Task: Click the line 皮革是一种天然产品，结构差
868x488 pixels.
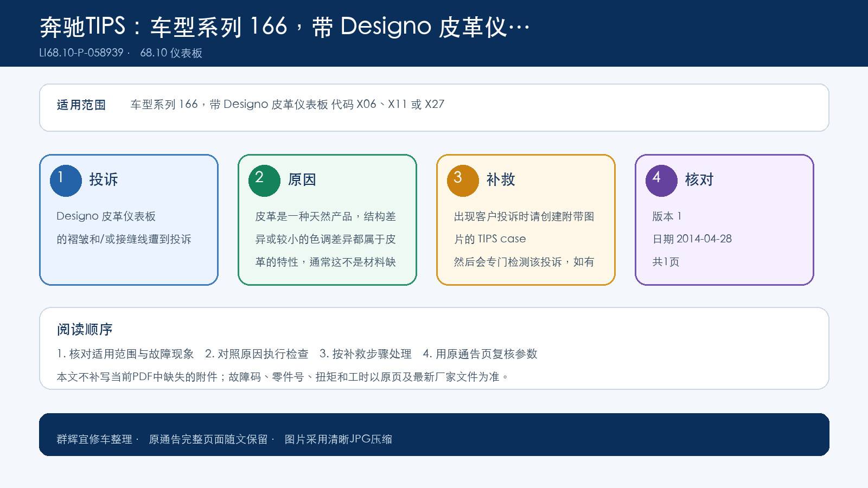Action: tap(325, 216)
